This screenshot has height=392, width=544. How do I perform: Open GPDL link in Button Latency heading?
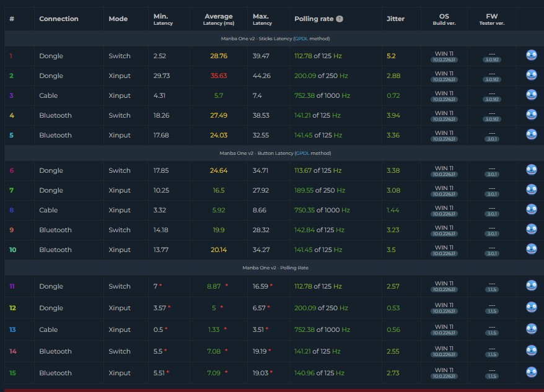pyautogui.click(x=302, y=153)
